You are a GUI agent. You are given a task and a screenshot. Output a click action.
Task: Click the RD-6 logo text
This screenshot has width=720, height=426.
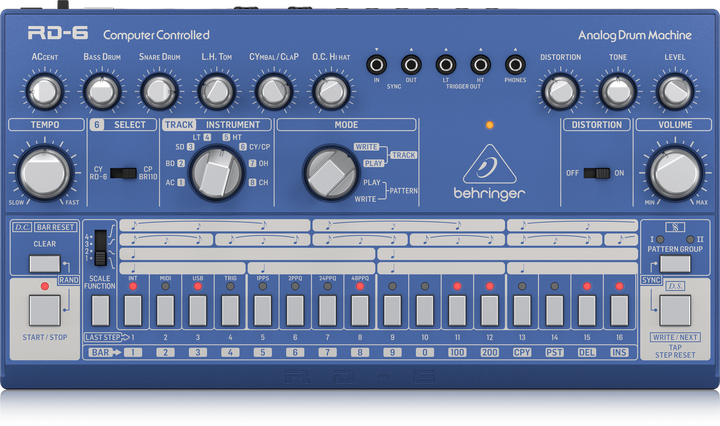click(58, 34)
